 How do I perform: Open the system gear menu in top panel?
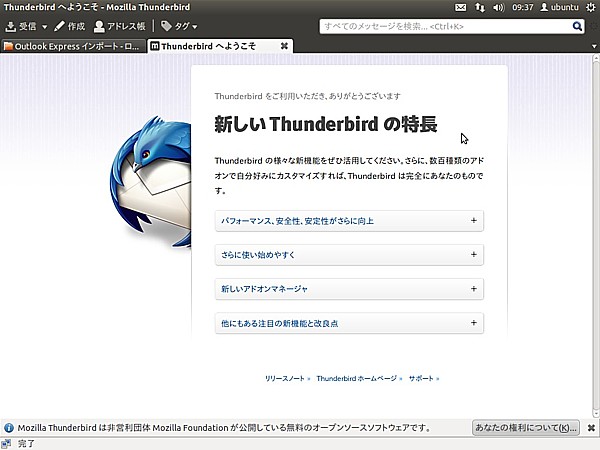(x=591, y=7)
